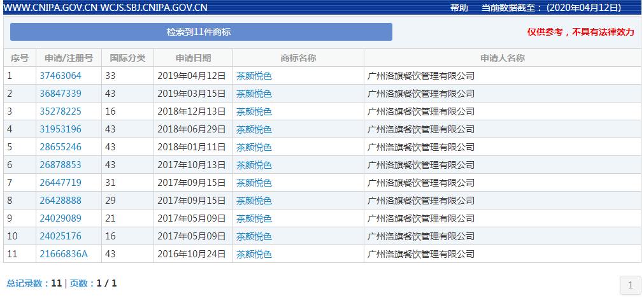Open registration number 26878853
This screenshot has height=298, width=644.
pos(61,165)
